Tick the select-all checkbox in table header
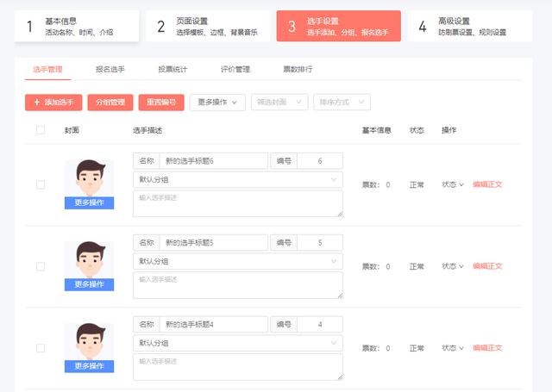552x392 pixels. point(41,130)
